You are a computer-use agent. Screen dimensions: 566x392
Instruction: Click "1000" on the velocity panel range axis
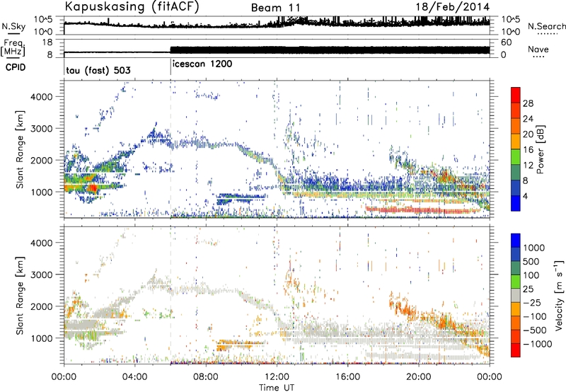point(42,338)
